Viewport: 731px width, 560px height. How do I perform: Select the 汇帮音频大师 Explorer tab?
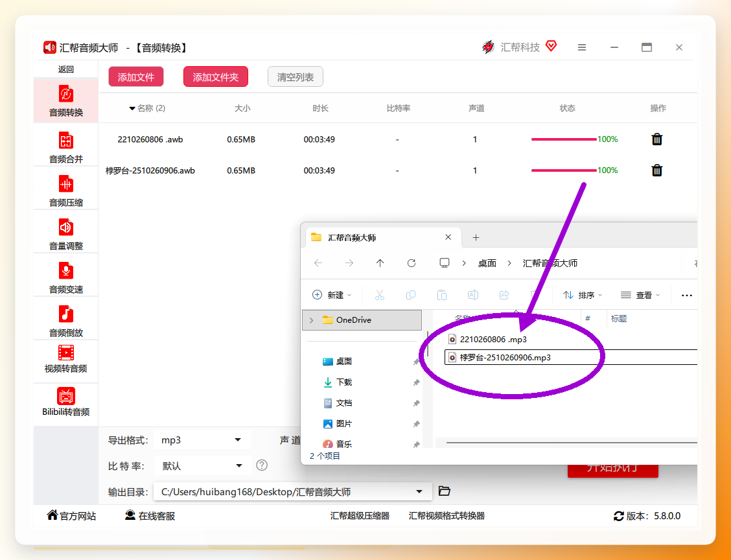[383, 237]
